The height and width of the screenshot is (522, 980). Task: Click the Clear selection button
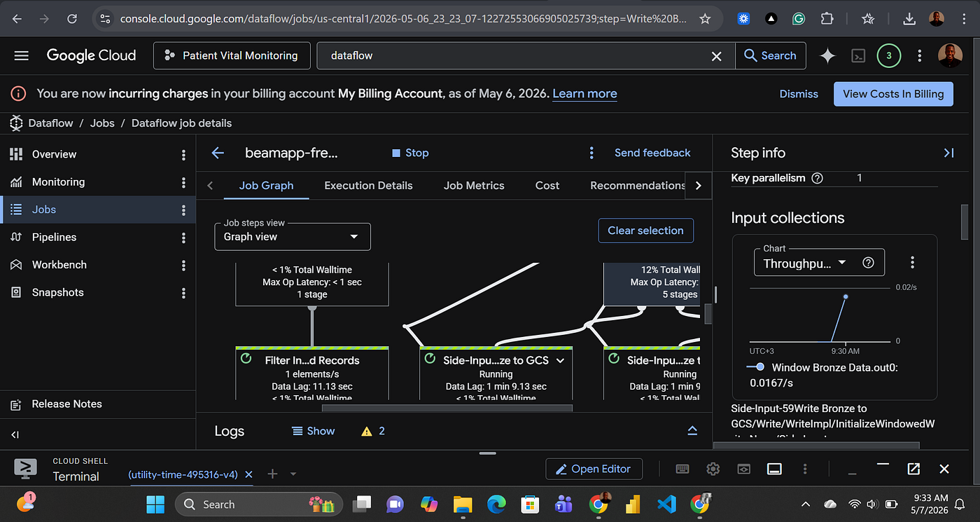(645, 231)
